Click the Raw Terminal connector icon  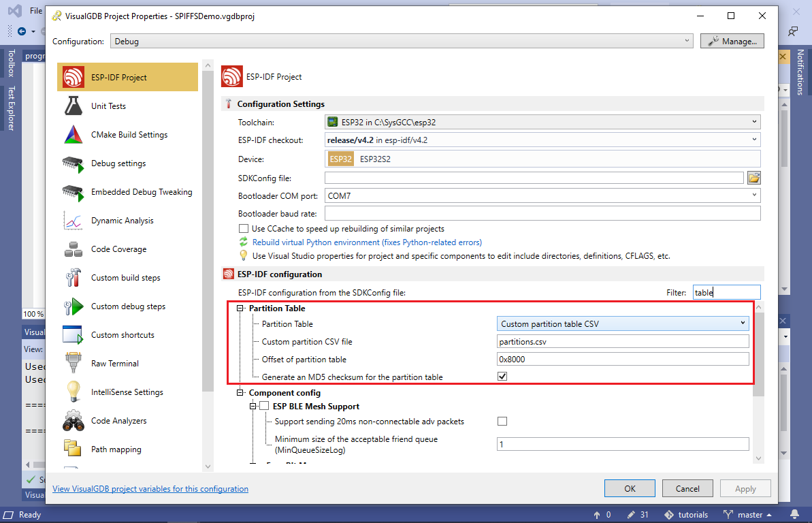[74, 364]
